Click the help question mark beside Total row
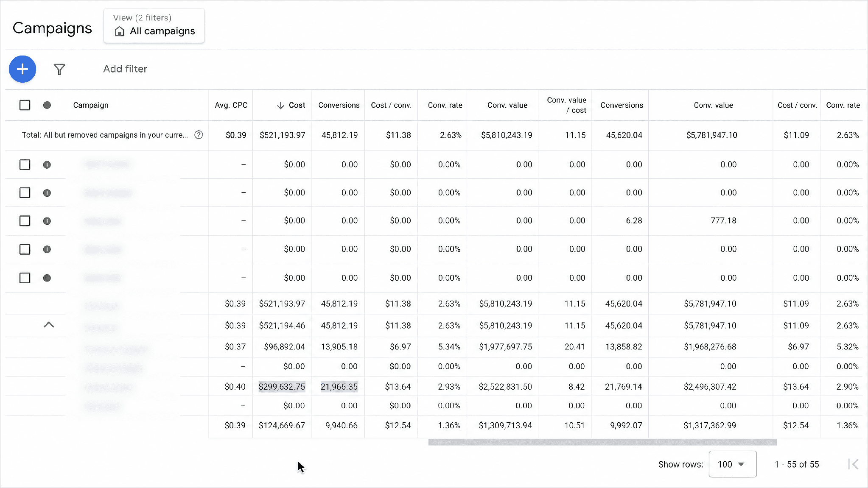868x488 pixels. pos(199,135)
